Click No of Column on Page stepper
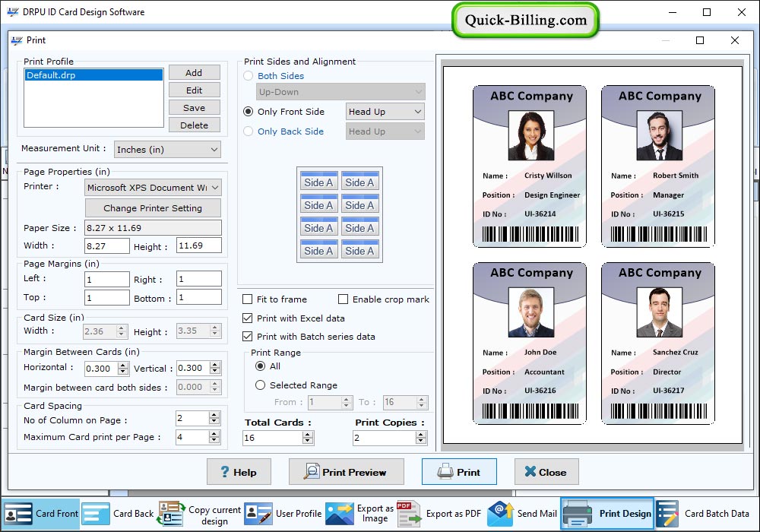 [214, 418]
